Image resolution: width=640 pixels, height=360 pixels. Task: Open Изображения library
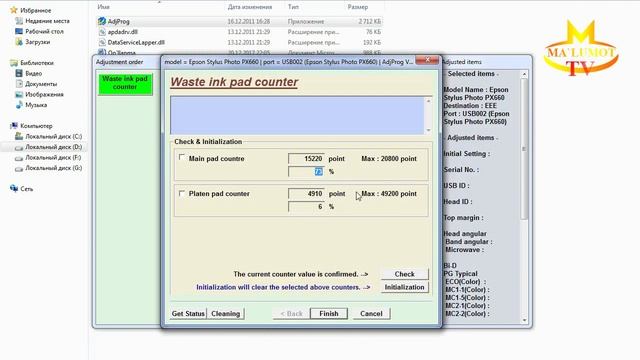44,94
